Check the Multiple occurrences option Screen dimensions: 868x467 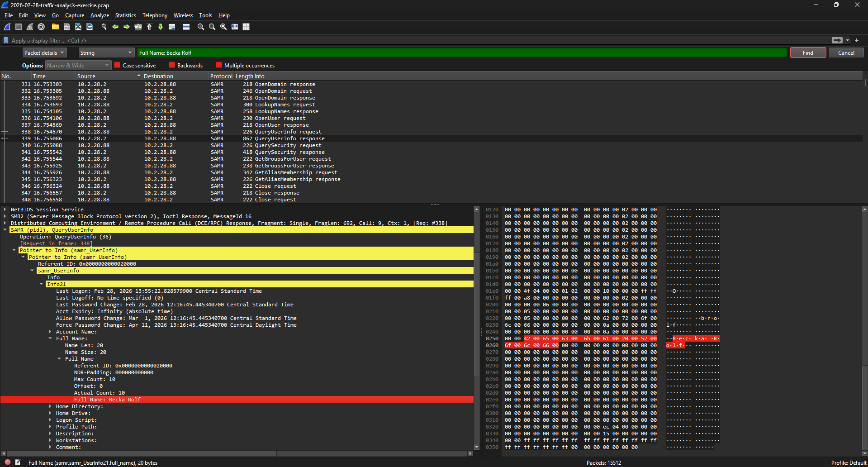219,65
